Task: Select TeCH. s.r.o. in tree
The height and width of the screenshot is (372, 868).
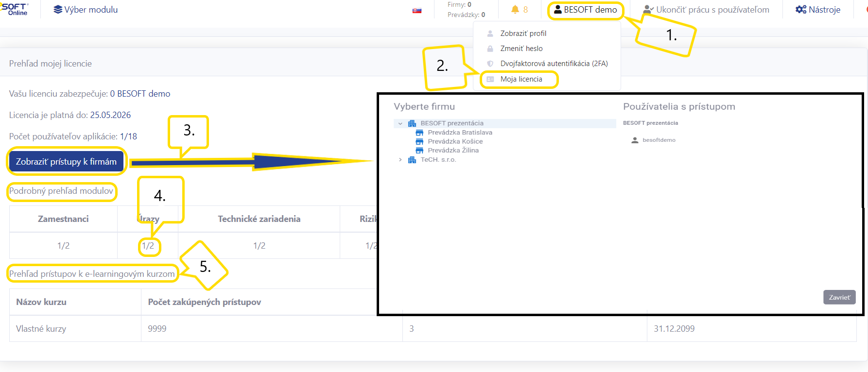Action: tap(438, 160)
